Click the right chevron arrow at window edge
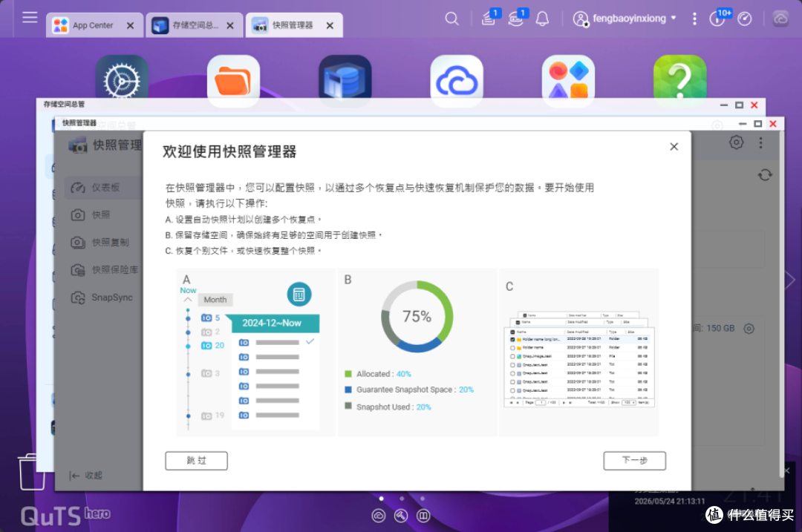This screenshot has height=532, width=802. pyautogui.click(x=791, y=280)
